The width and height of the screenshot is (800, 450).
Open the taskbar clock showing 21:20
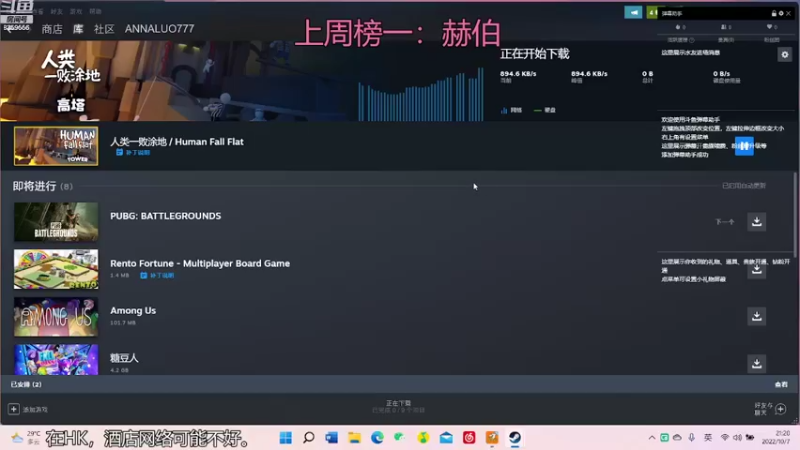(x=777, y=437)
